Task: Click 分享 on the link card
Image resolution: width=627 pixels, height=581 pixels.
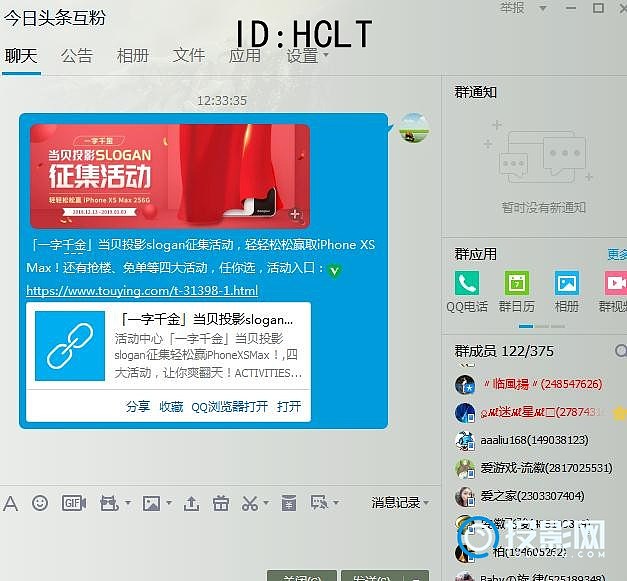Action: (138, 407)
